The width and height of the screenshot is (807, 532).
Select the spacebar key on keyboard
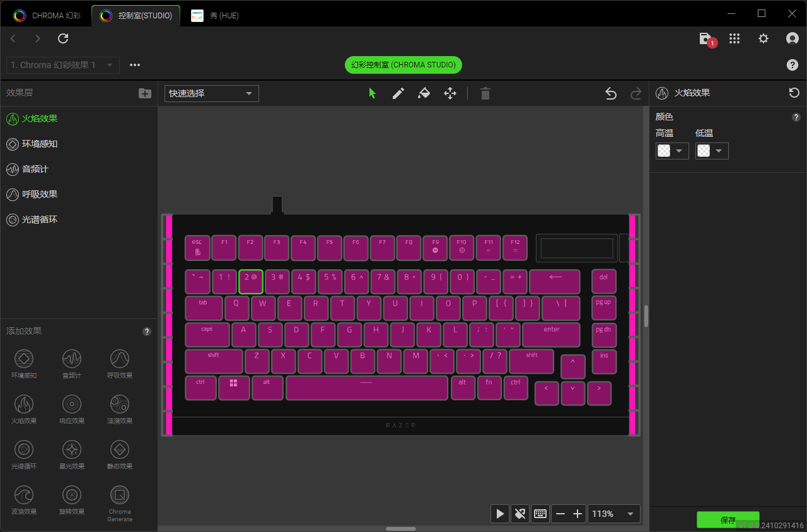[367, 388]
